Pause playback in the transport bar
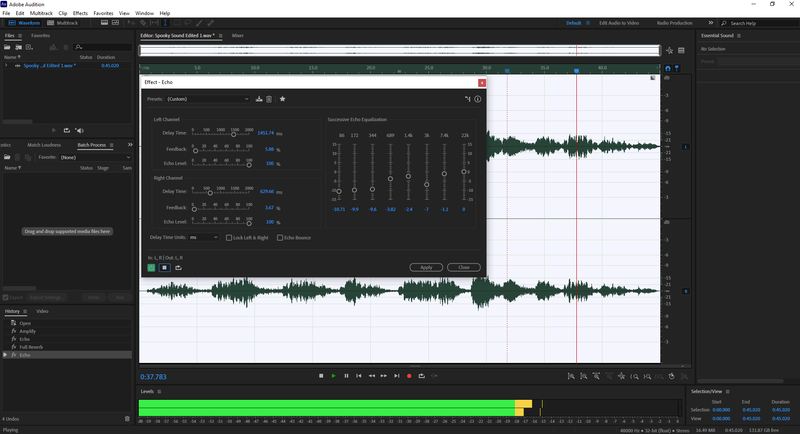800x434 pixels. pyautogui.click(x=346, y=375)
